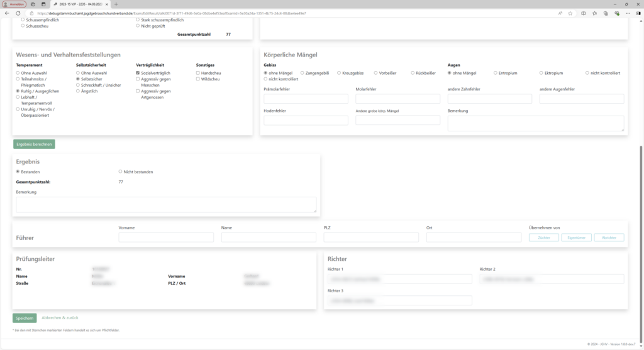The image size is (644, 350).
Task: Enable the Handscheu checkbox
Action: pos(197,73)
